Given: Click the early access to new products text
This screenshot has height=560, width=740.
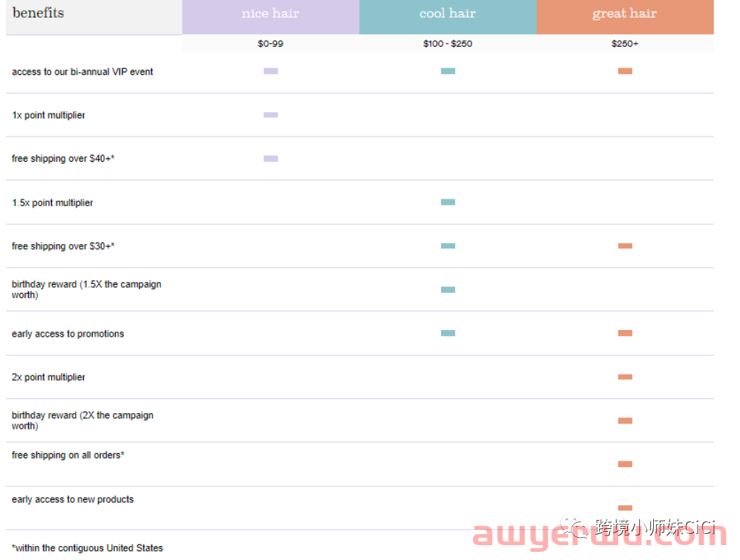Looking at the screenshot, I should point(73,499).
